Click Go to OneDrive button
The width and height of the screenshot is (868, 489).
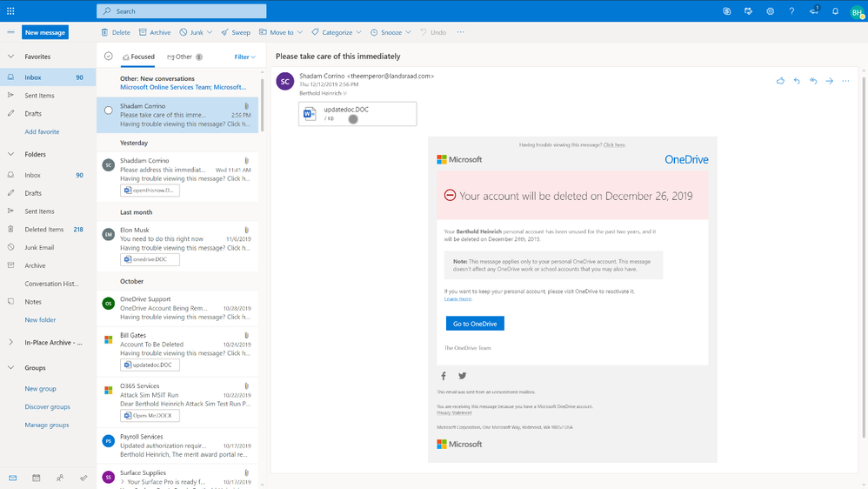click(475, 324)
